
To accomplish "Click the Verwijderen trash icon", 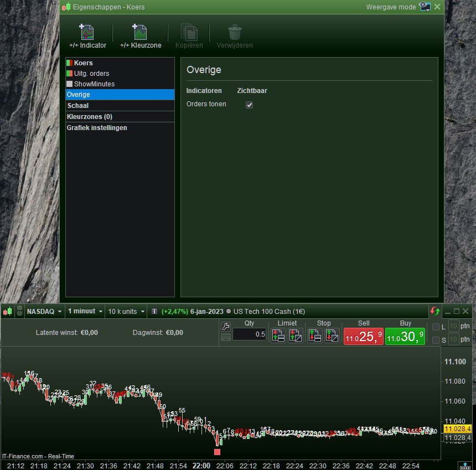I will 235,32.
